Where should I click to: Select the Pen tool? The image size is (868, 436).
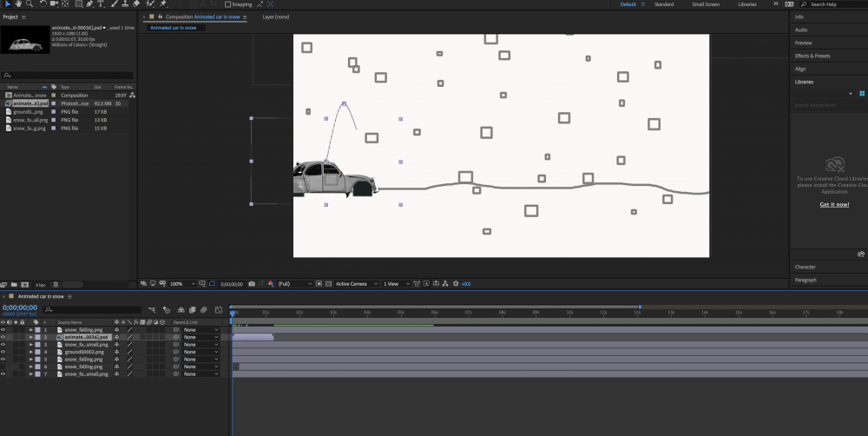tap(89, 4)
